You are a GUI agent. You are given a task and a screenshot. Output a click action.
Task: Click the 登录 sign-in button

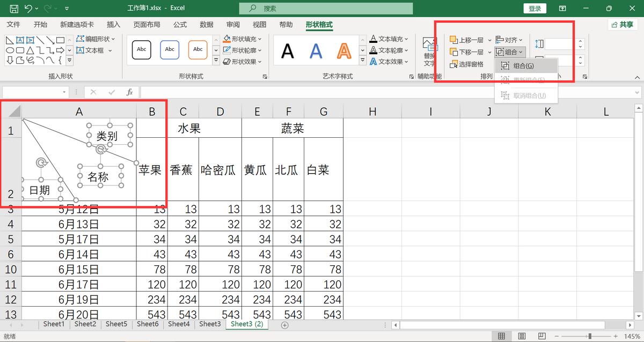pyautogui.click(x=535, y=8)
